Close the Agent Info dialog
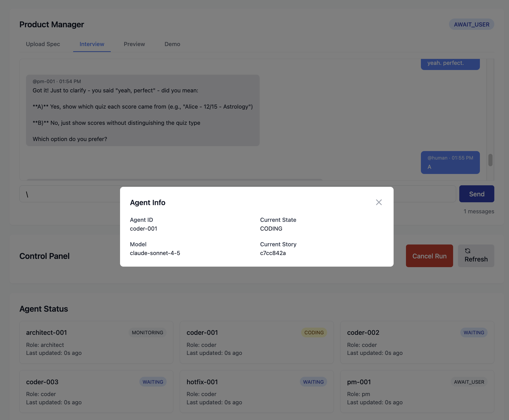 379,202
